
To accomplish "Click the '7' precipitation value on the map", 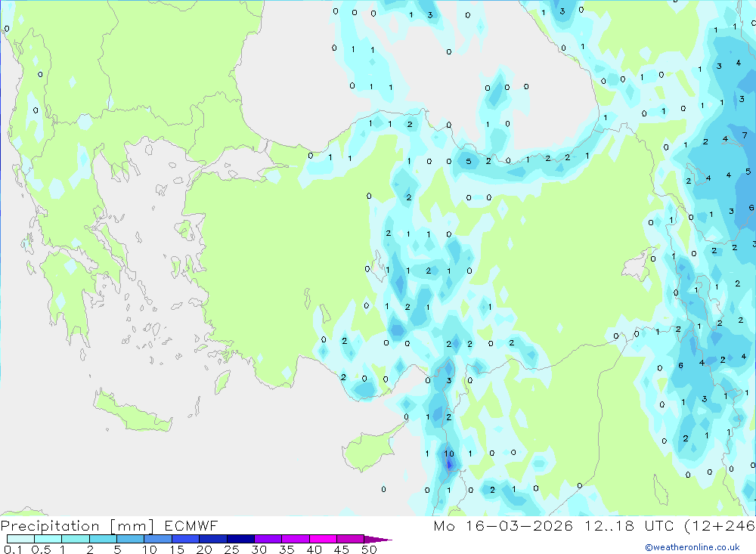I will 745,135.
